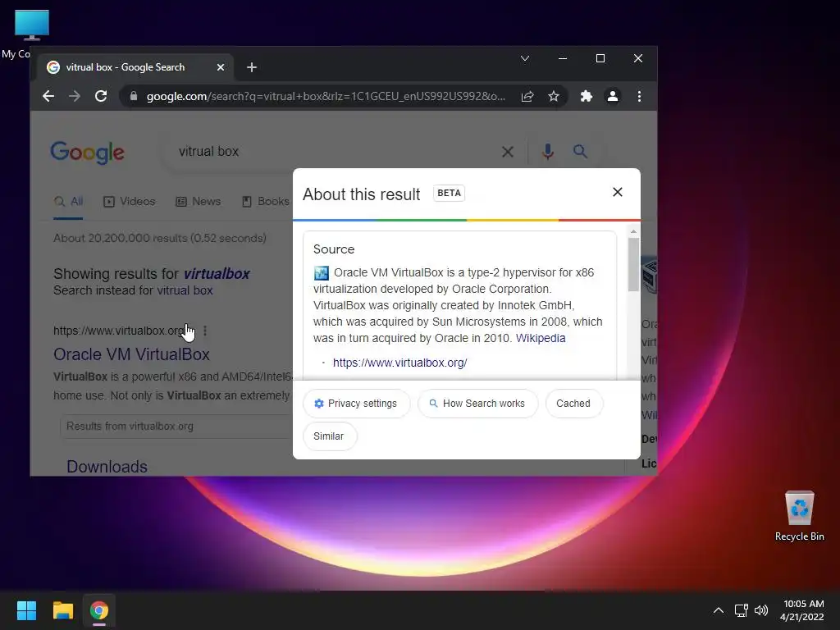Viewport: 840px width, 630px height.
Task: Open the volume speaker icon
Action: pos(760,610)
